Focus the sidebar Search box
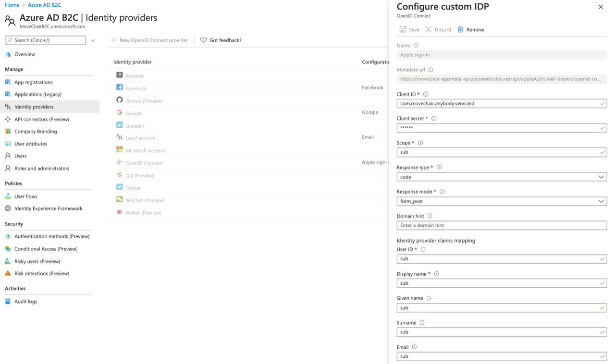This screenshot has width=615, height=364. 46,40
